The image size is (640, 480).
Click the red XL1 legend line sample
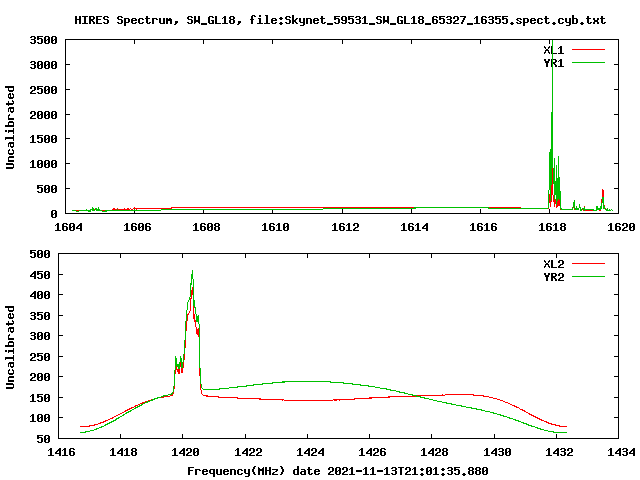[588, 50]
